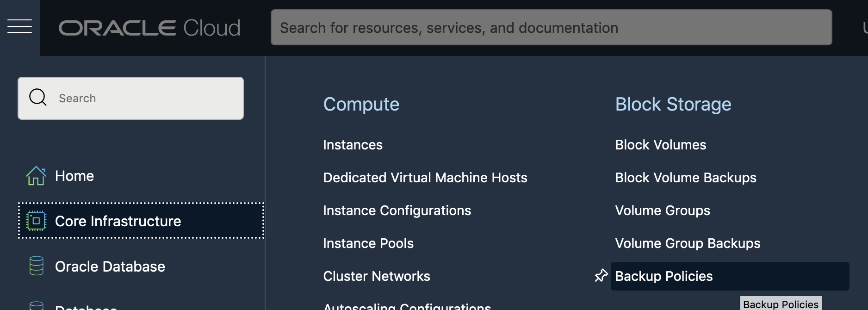Viewport: 868px width, 310px height.
Task: Click the magnifier icon in sidebar search
Action: (x=38, y=98)
